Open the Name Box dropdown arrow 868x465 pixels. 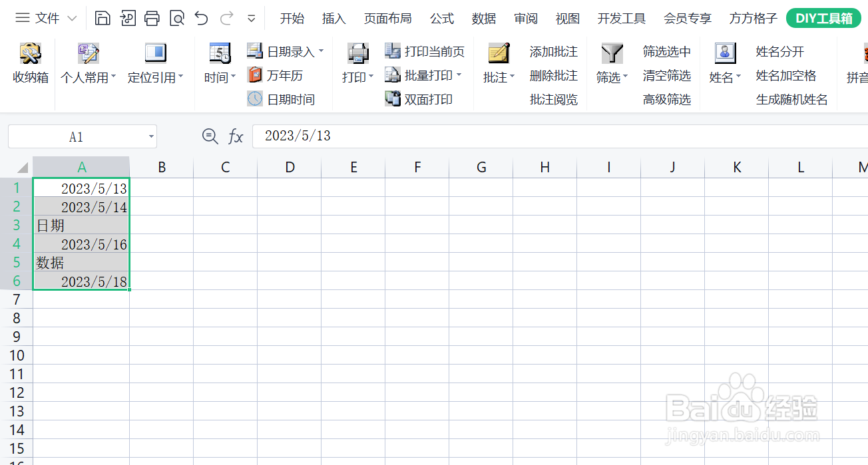pos(151,137)
